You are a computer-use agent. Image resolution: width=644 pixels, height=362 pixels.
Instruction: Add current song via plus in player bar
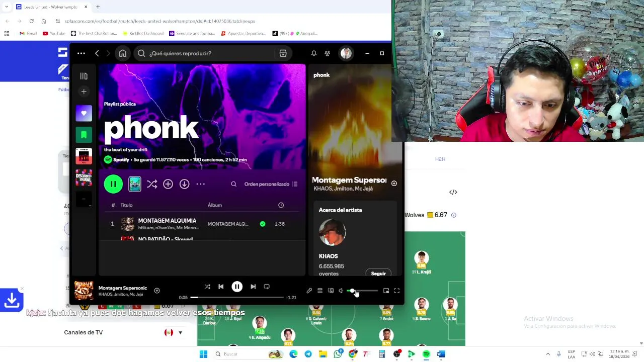[157, 291]
